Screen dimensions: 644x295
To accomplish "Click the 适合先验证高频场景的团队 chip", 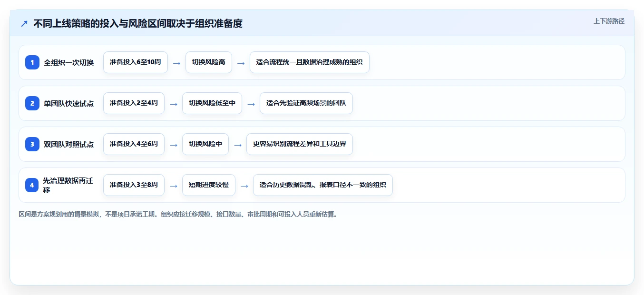I will click(x=306, y=103).
